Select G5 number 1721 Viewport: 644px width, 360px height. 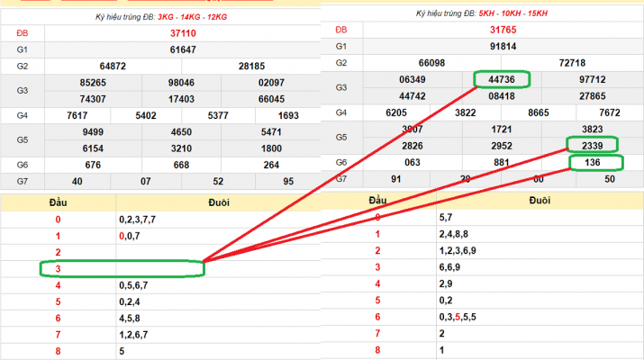[x=502, y=130]
